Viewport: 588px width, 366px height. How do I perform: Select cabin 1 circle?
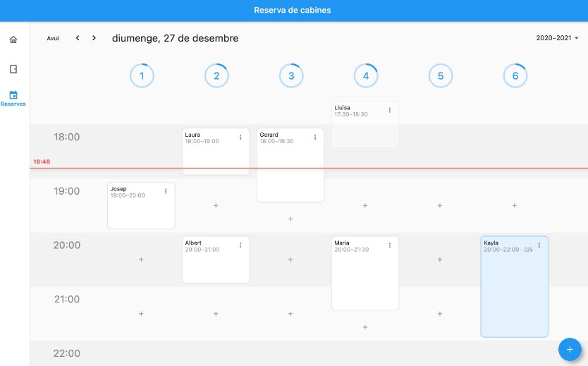142,75
